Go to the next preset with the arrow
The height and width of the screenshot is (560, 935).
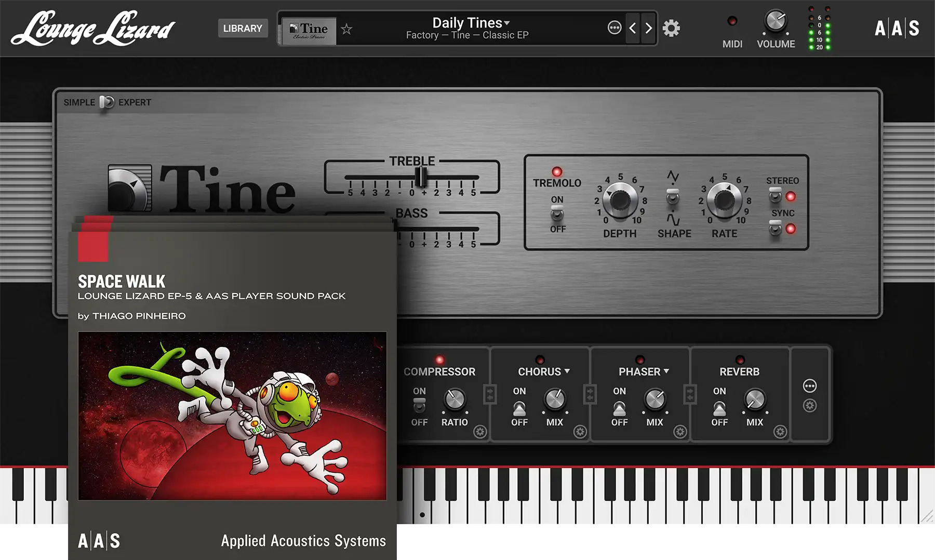click(648, 28)
